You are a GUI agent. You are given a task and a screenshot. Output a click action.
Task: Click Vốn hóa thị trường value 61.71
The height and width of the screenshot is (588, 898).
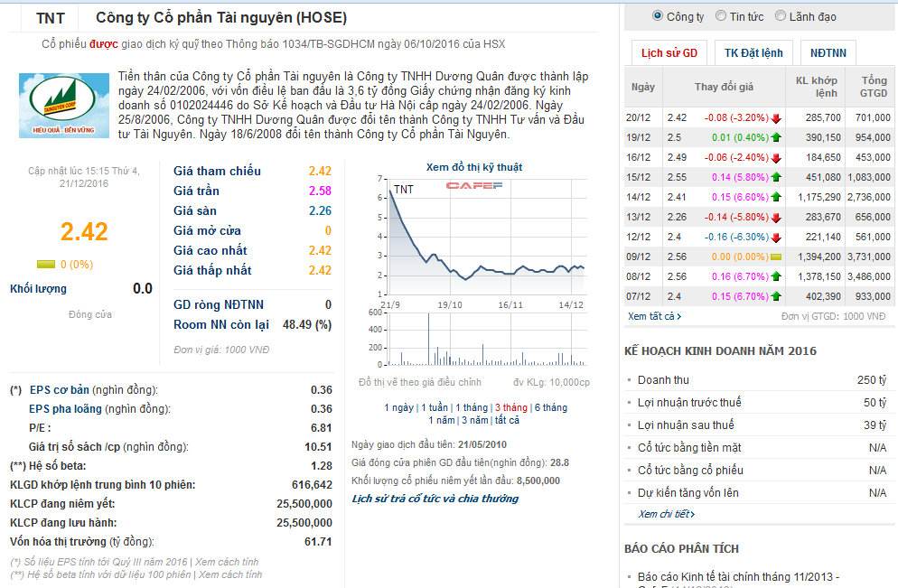click(318, 542)
